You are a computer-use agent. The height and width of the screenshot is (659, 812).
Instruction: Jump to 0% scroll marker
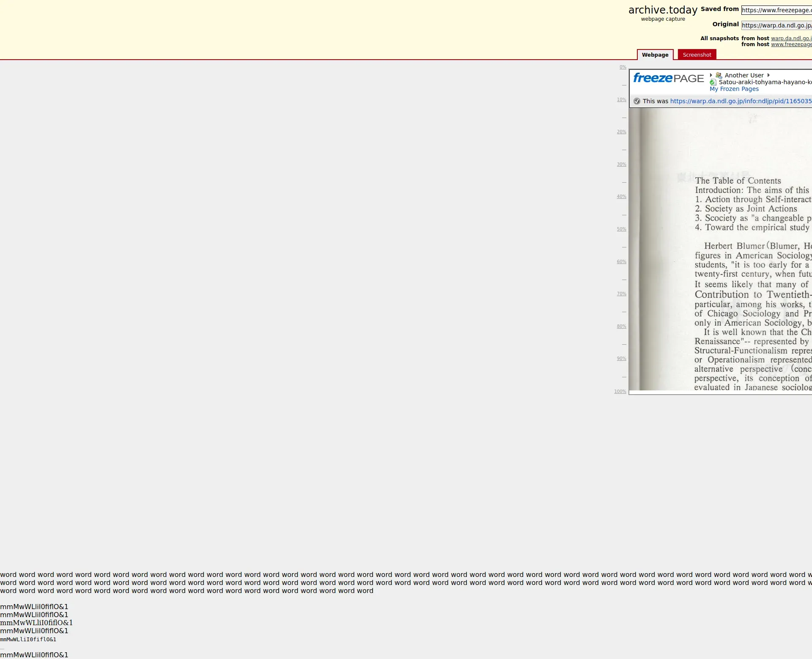(623, 67)
